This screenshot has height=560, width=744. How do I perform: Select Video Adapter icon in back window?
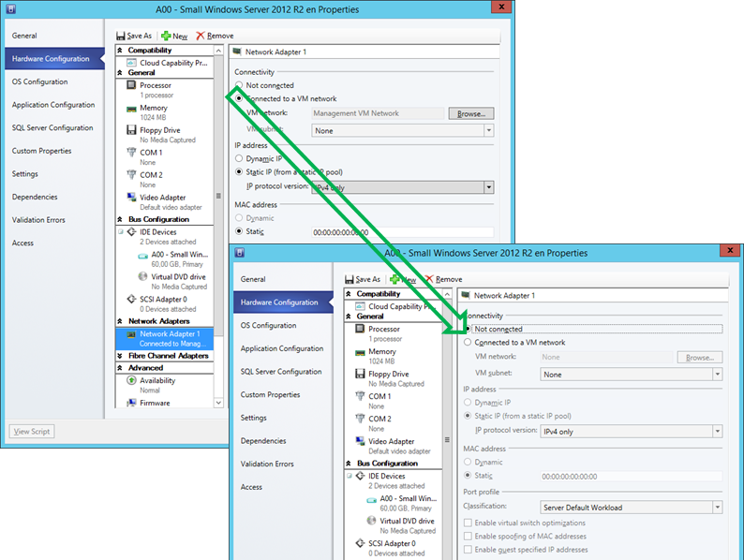(131, 197)
